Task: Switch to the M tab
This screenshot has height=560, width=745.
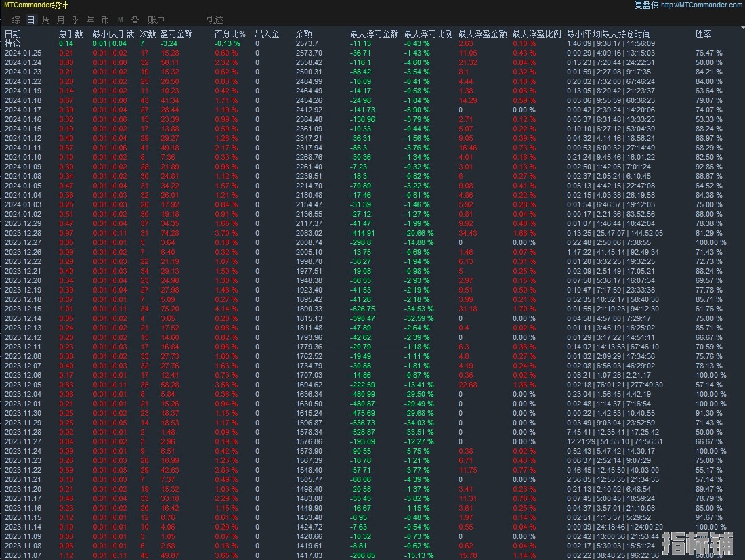Action: click(x=120, y=20)
